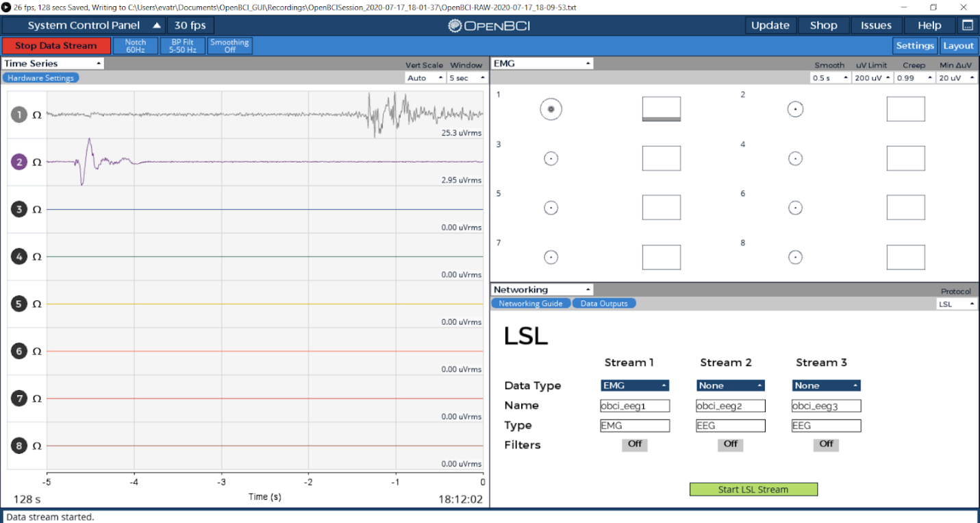Open the Layout menu

click(958, 45)
